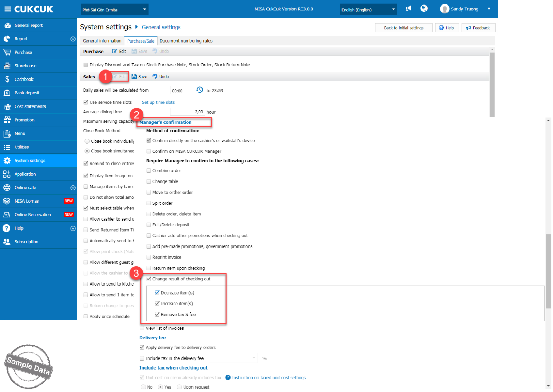Viewport: 553px width, 392px height.
Task: Switch to the General information tab
Action: 102,41
